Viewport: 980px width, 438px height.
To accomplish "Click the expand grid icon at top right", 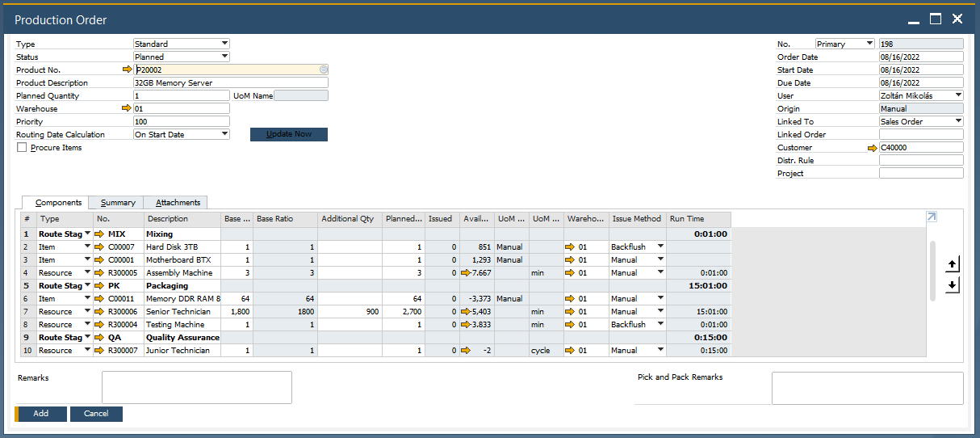I will [932, 217].
